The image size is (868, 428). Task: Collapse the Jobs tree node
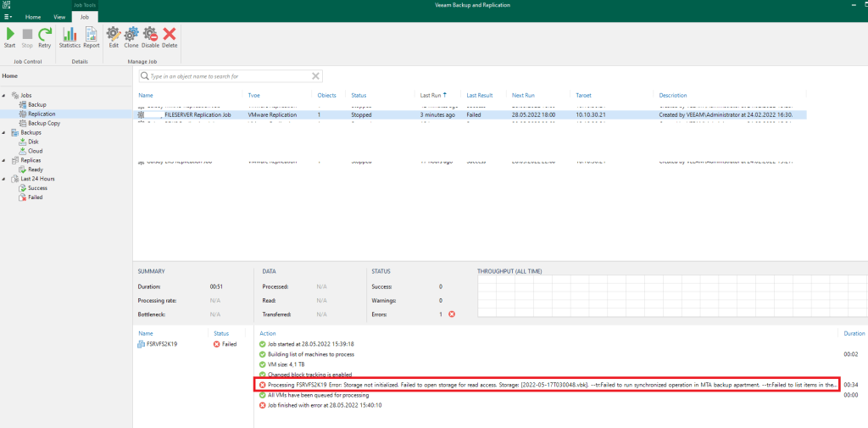click(x=5, y=95)
